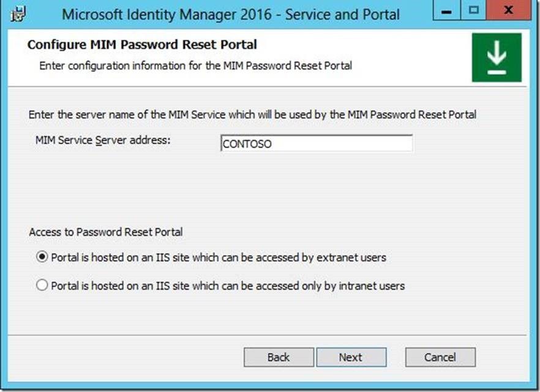Click the 'Configure MIM Password Reset Portal' heading

tap(142, 45)
